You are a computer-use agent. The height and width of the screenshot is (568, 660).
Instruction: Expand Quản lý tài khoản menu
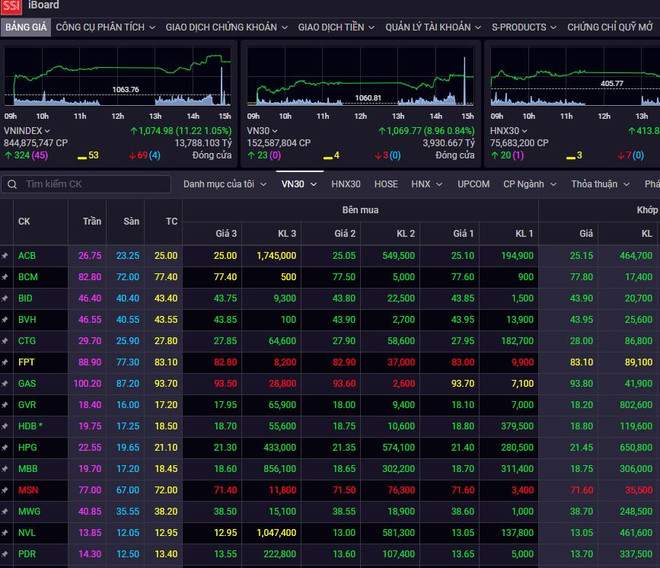[x=433, y=27]
